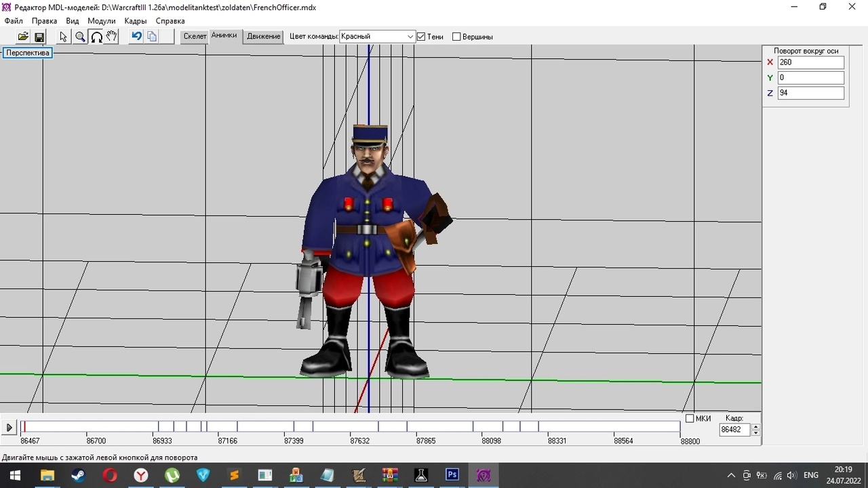
Task: Click the copy pages toolbar icon
Action: click(152, 37)
